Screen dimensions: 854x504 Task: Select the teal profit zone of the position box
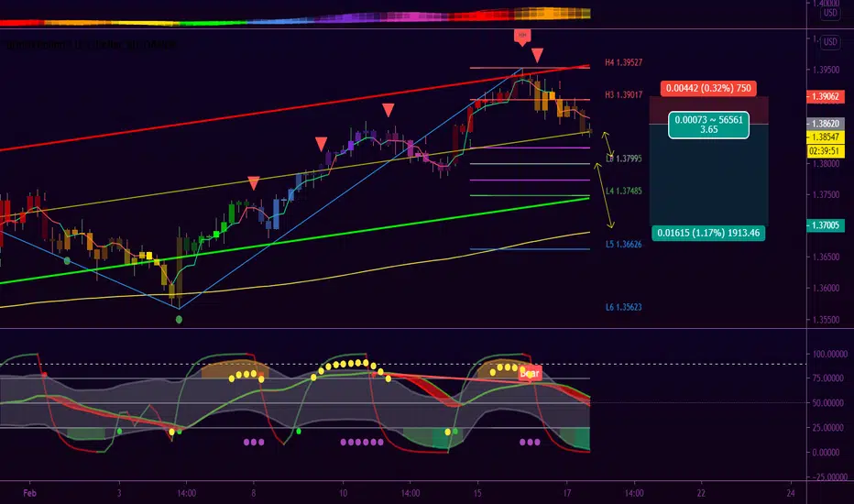click(x=708, y=175)
